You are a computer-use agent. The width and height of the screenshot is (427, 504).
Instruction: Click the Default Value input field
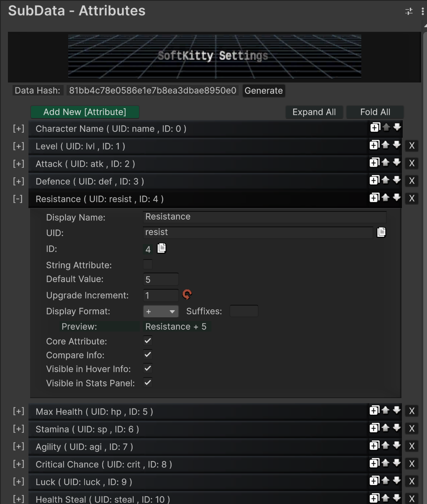pyautogui.click(x=161, y=279)
